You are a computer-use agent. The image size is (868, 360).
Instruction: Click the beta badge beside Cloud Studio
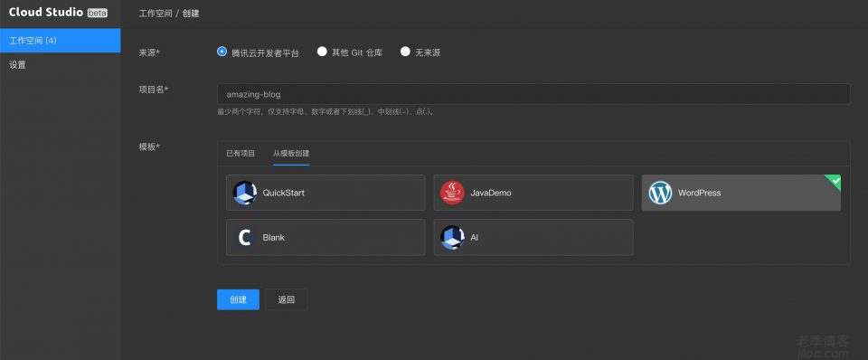pyautogui.click(x=98, y=13)
